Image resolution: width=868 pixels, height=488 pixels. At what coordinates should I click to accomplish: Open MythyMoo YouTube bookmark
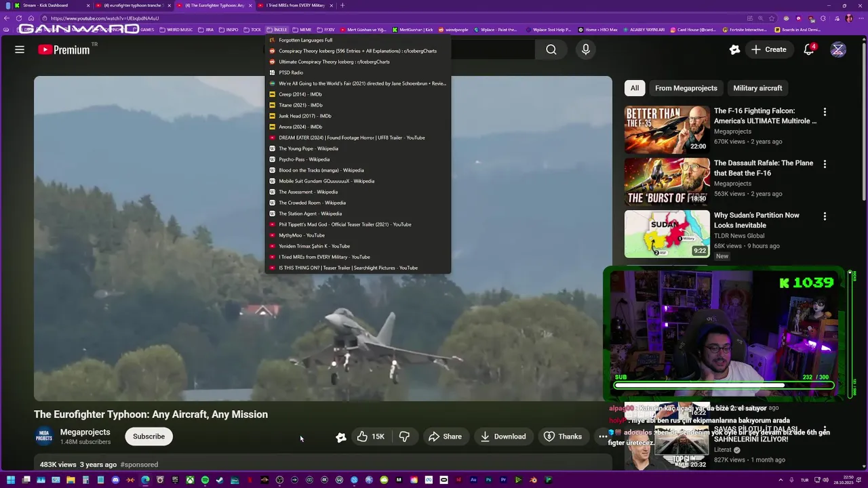358,235
